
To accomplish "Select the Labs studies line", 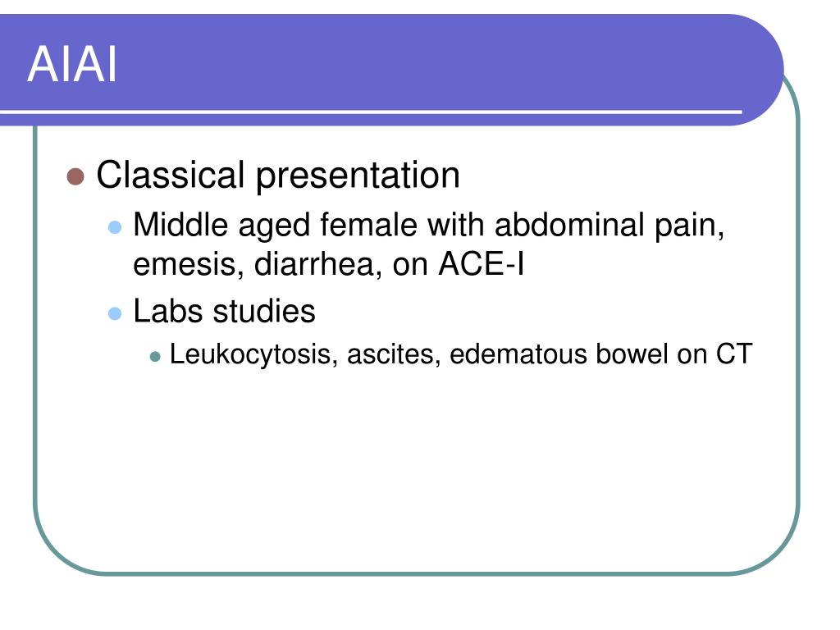I will pyautogui.click(x=224, y=311).
